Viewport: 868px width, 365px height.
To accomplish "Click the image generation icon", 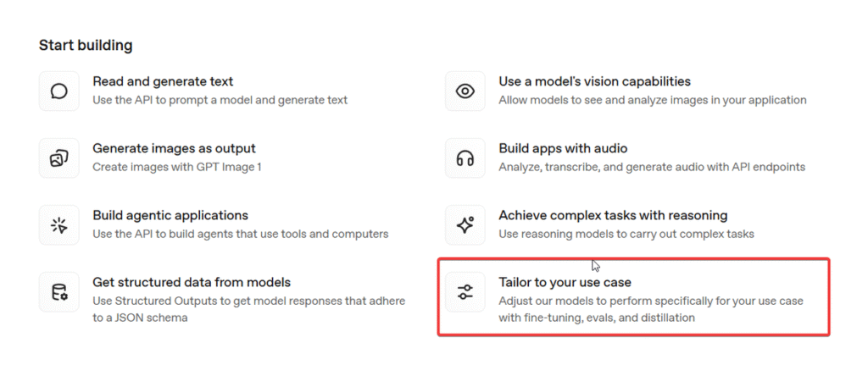I will [59, 158].
